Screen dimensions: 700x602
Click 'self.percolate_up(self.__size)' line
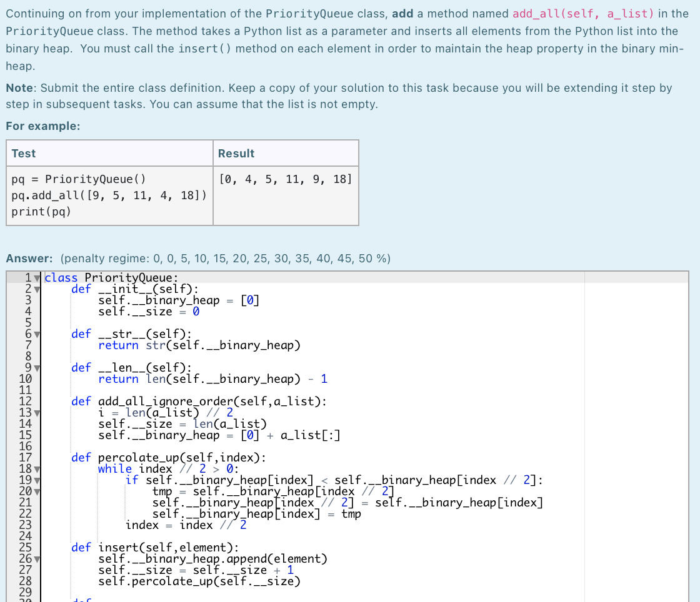click(199, 581)
